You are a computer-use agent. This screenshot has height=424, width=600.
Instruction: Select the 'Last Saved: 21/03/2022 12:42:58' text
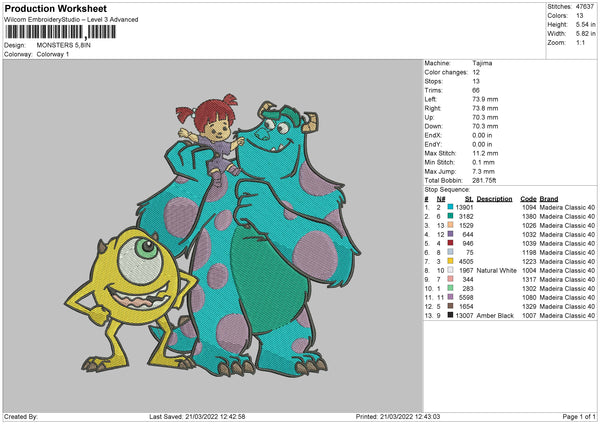pos(197,416)
